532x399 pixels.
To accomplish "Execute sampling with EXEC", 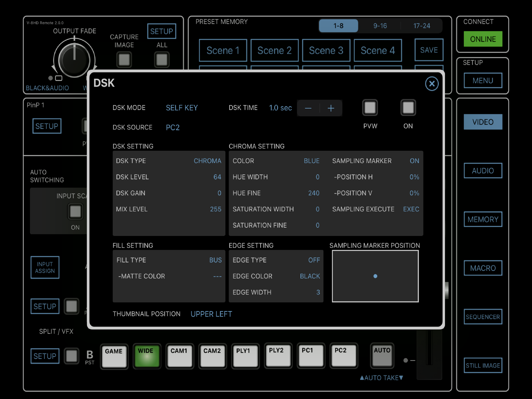I will point(411,209).
